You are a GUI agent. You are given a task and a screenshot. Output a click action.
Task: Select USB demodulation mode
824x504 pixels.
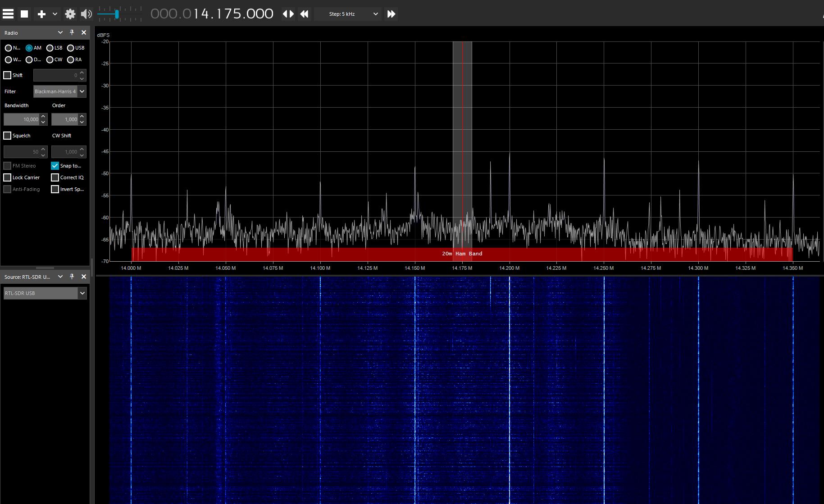click(71, 48)
